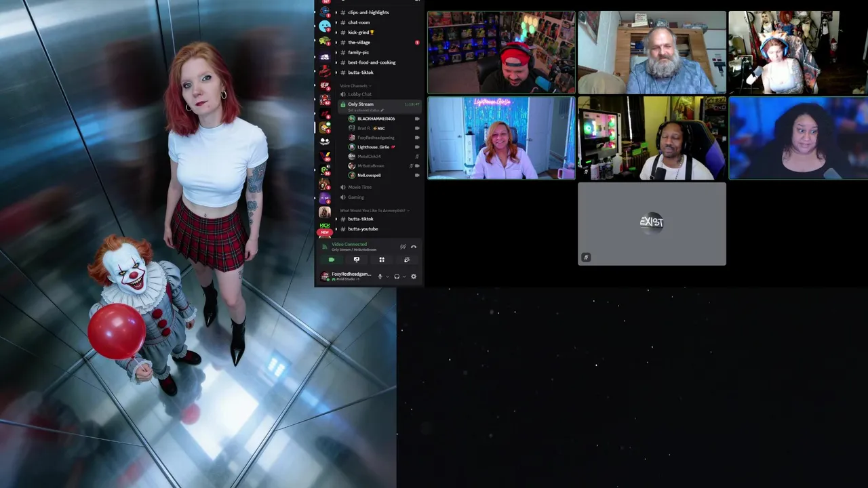Screen dimensions: 868x488
Task: Click the red NEW unread pill
Action: (x=325, y=232)
